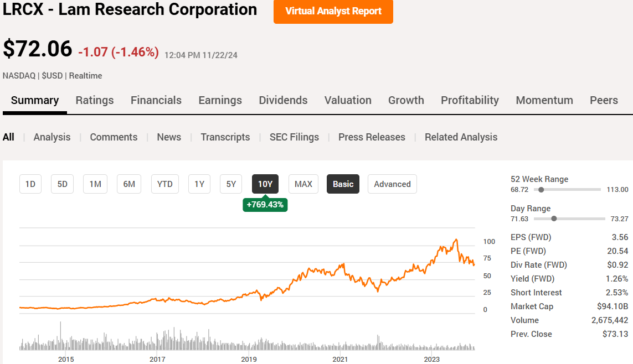Screen dimensions: 633x364
Task: Open the Peers tab
Action: [x=604, y=100]
